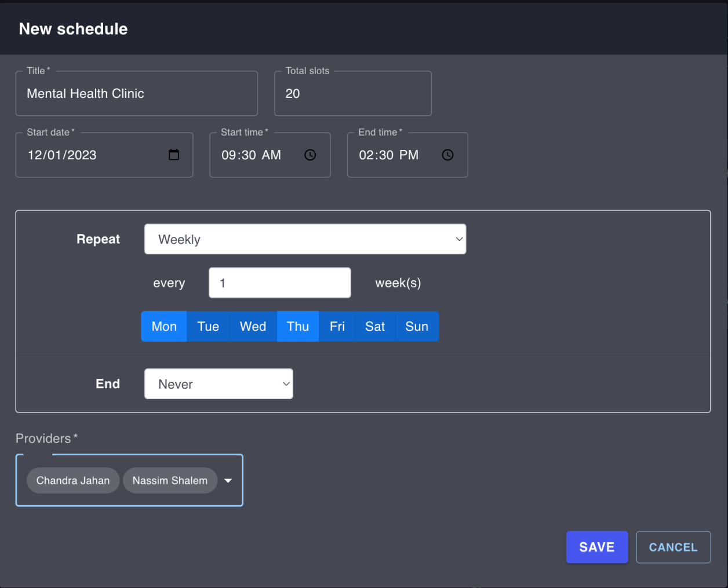This screenshot has height=588, width=728.
Task: Open the Start date calendar picker
Action: [173, 155]
